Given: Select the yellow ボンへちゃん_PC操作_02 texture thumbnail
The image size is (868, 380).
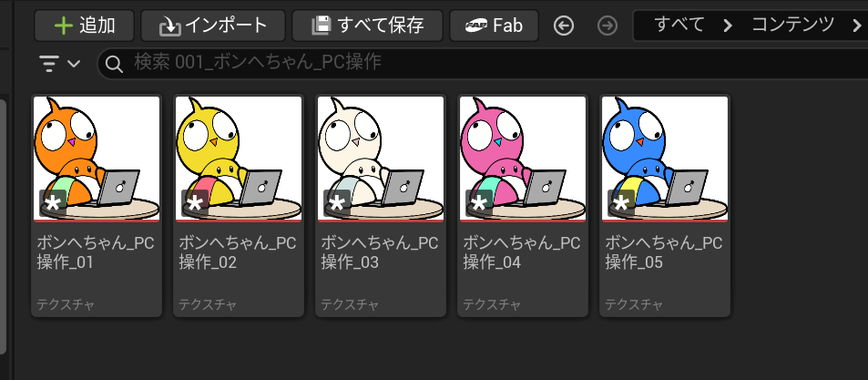Looking at the screenshot, I should (239, 159).
